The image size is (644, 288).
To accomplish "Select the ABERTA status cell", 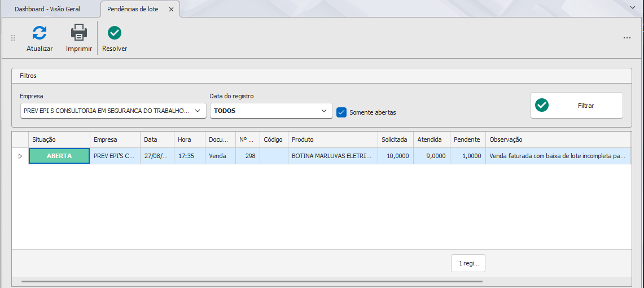I will point(59,156).
